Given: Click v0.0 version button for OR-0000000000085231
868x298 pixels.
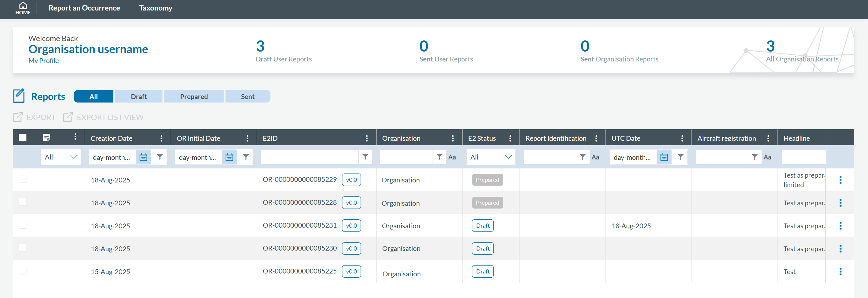Looking at the screenshot, I should pyautogui.click(x=351, y=226).
